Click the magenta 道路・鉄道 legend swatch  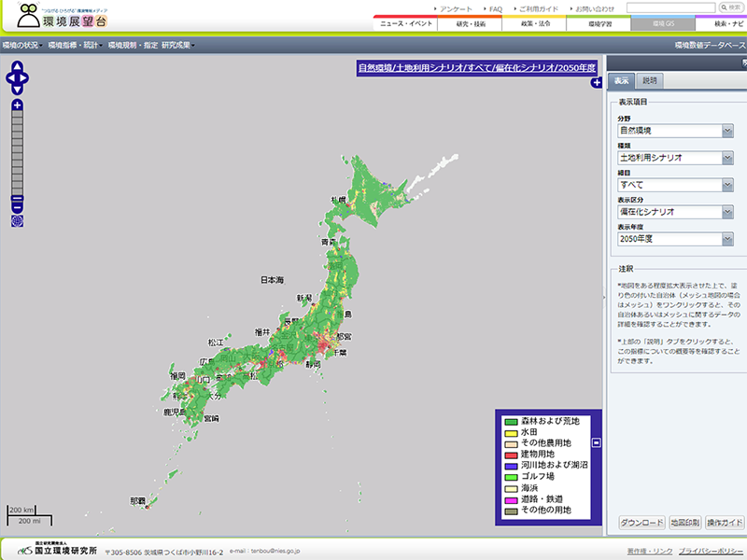(511, 500)
